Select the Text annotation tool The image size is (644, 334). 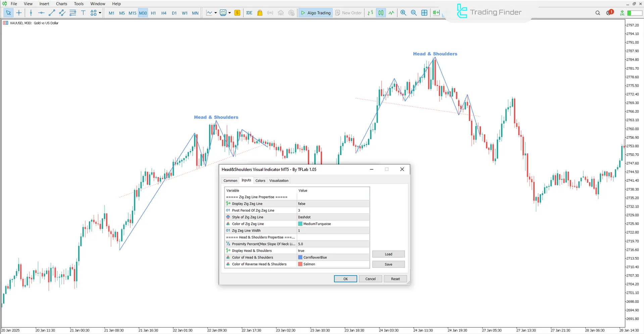click(x=83, y=13)
